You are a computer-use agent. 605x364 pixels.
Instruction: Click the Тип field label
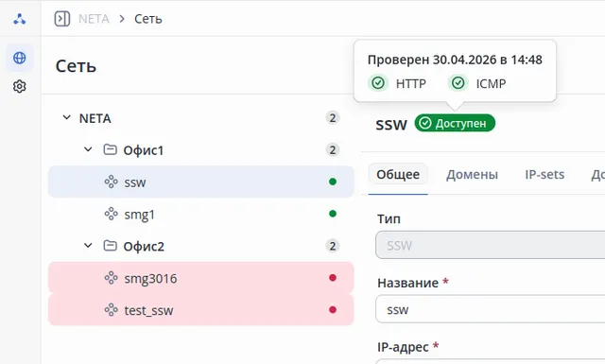coord(389,218)
